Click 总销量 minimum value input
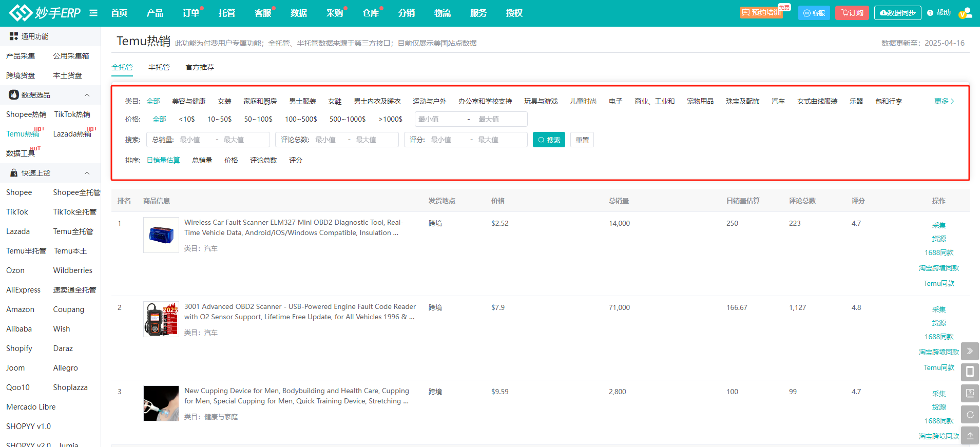 [x=194, y=140]
